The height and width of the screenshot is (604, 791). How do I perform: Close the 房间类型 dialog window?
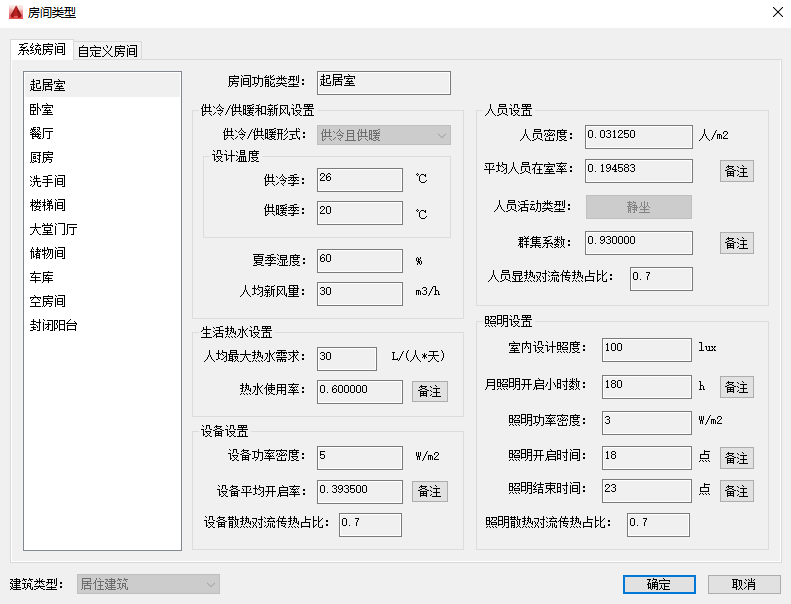coord(777,12)
